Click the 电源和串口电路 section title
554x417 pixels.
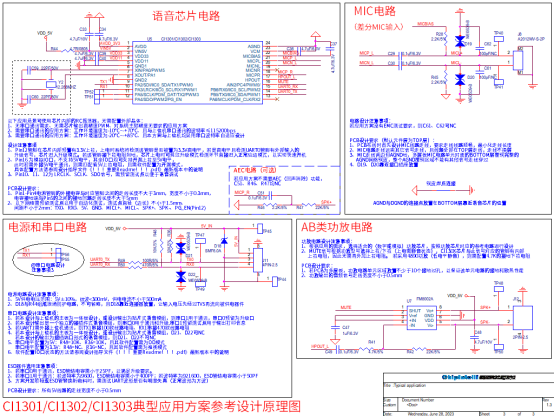pyautogui.click(x=47, y=227)
